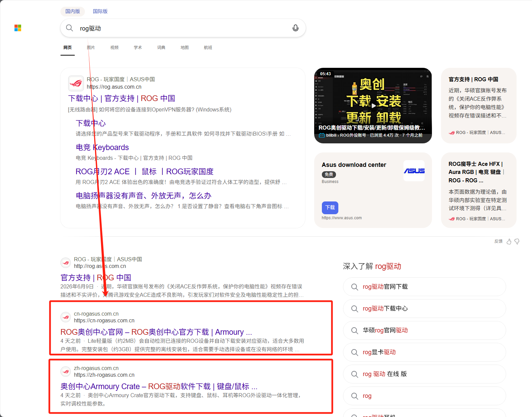
Task: Click ROG favicon of the first result
Action: click(76, 83)
